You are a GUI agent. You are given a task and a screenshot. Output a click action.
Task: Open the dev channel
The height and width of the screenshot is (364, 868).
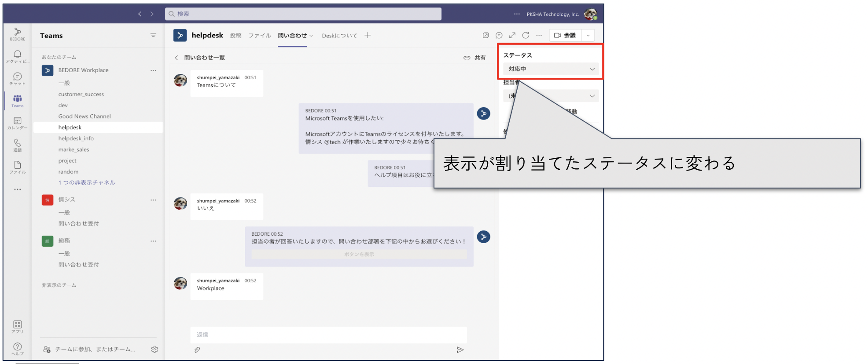[x=63, y=106]
